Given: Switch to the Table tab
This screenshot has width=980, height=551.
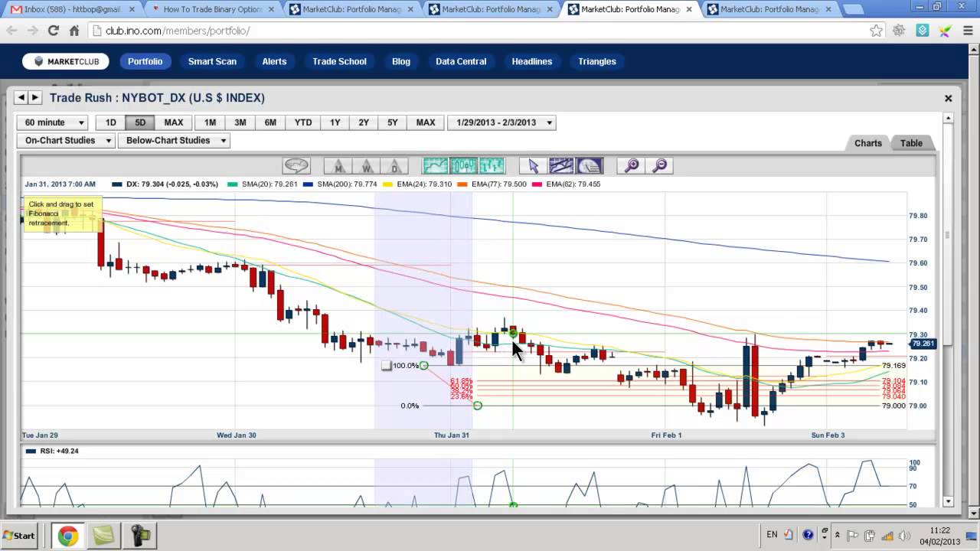Looking at the screenshot, I should pos(911,143).
